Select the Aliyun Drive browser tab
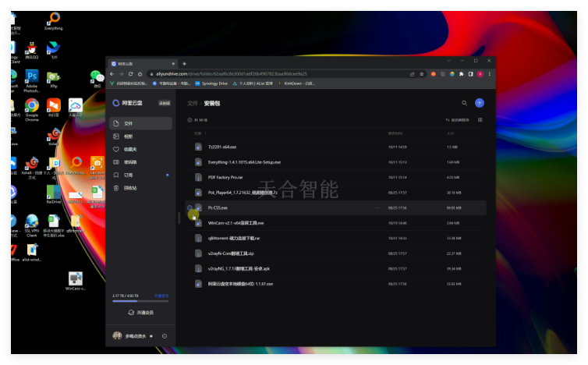This screenshot has height=365, width=588. click(x=143, y=63)
